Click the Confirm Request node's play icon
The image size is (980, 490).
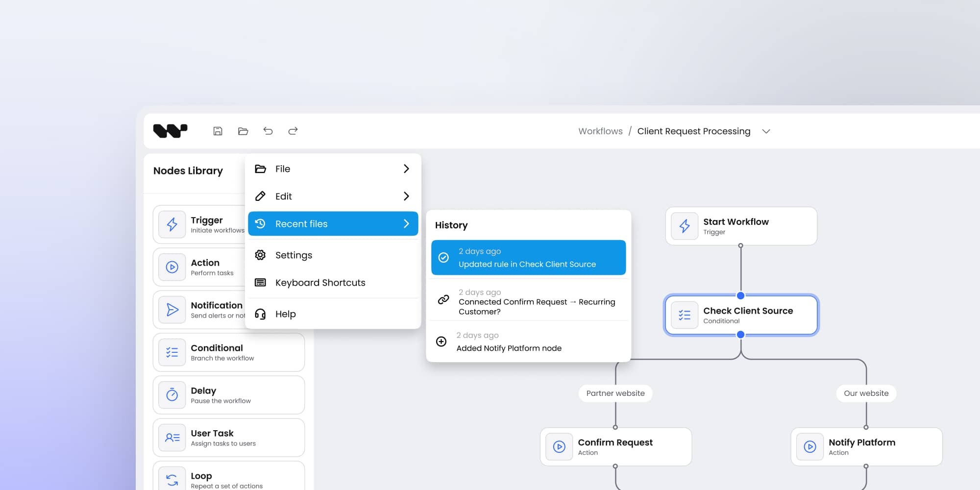pos(559,447)
